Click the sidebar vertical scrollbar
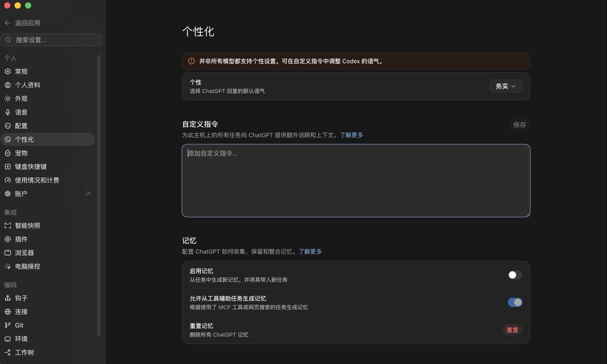This screenshot has height=364, width=607. 99,196
